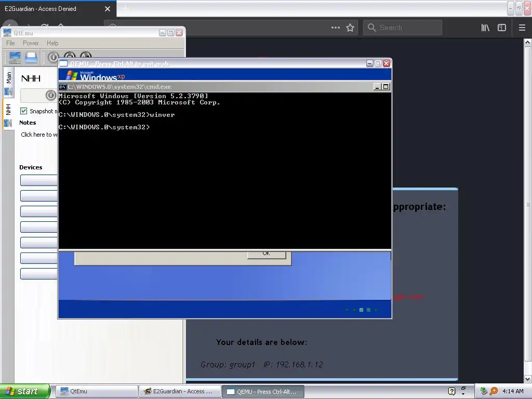Viewport: 532px width, 399px height.
Task: Click the notes field 'Click here to w...'
Action: [x=39, y=135]
